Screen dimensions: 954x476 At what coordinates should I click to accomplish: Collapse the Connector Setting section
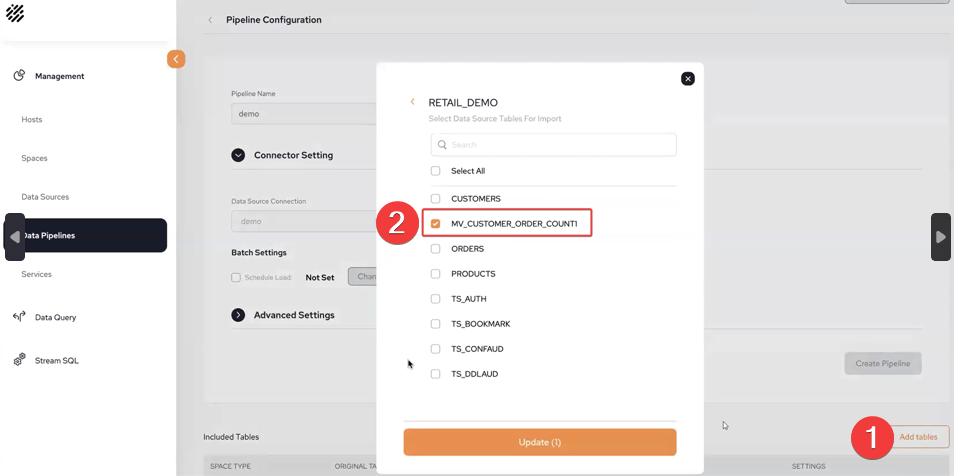(x=238, y=155)
